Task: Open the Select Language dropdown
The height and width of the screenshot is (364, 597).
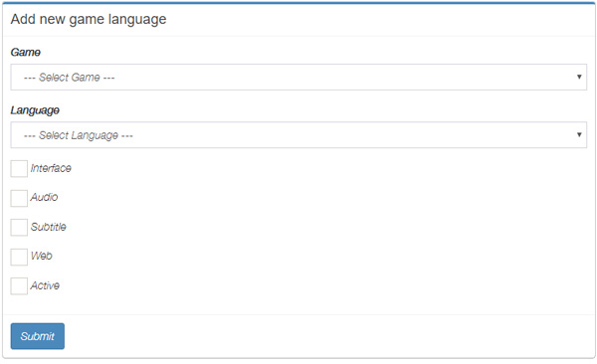Action: pos(298,135)
